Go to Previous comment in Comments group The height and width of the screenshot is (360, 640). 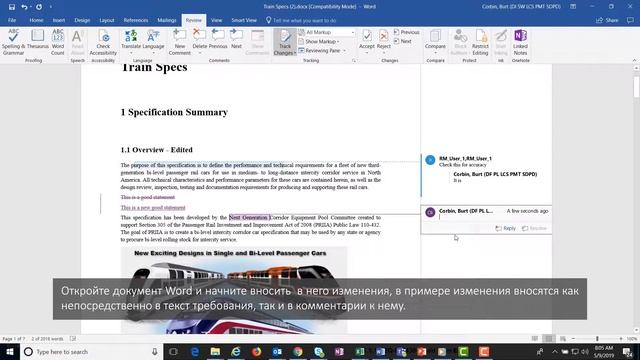tap(218, 40)
